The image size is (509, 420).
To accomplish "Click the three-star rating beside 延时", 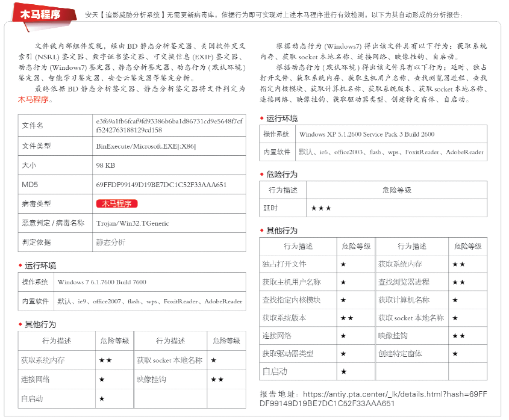I will click(x=321, y=208).
